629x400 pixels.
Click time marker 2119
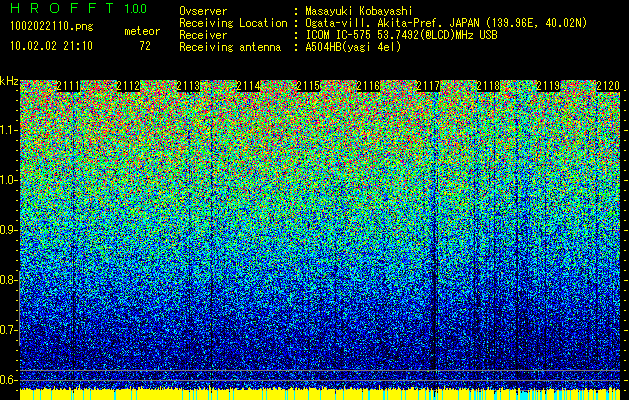point(548,86)
